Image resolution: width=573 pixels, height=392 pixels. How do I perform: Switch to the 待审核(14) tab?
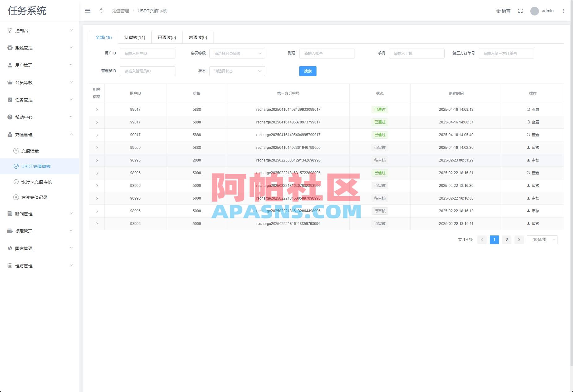click(x=134, y=37)
